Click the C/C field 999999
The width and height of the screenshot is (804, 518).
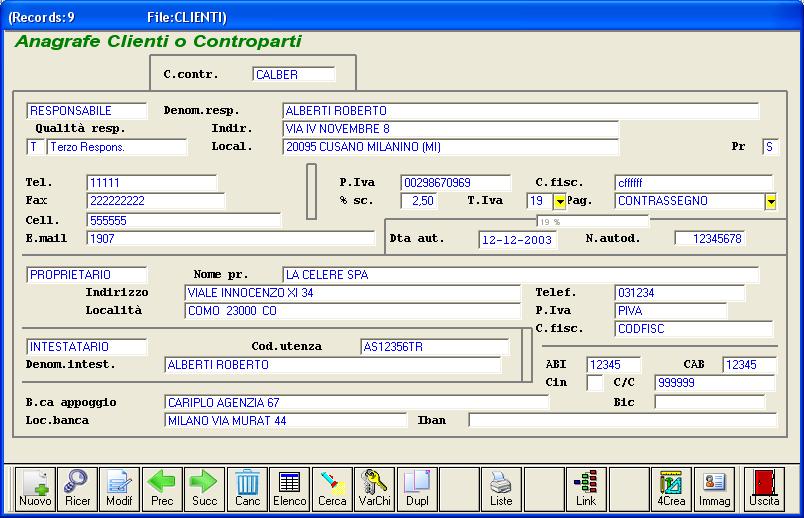pyautogui.click(x=715, y=383)
